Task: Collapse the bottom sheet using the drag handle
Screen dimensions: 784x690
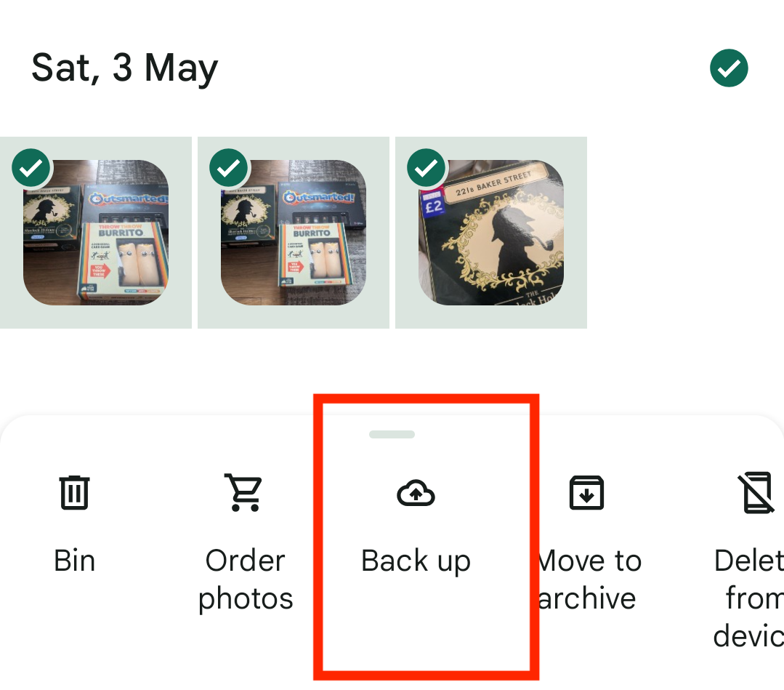Action: click(392, 434)
